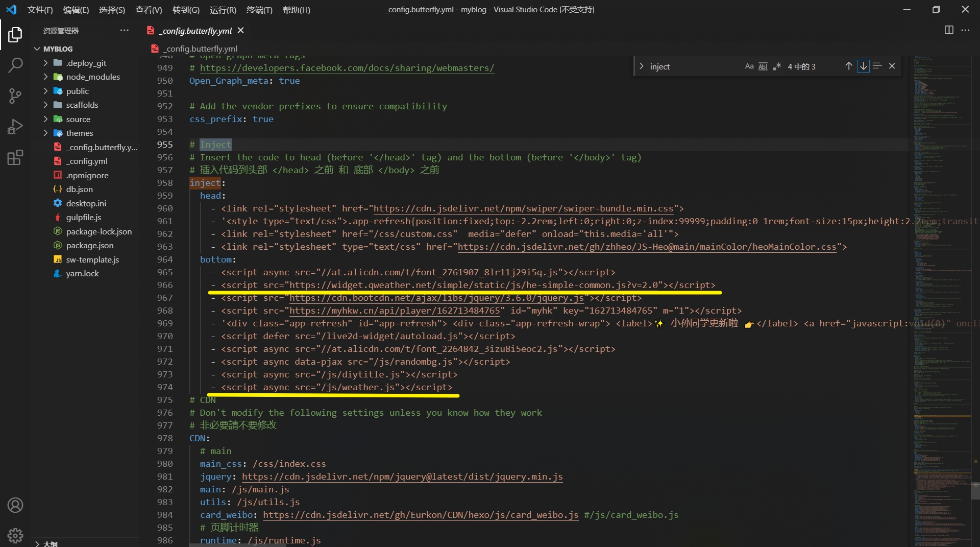The height and width of the screenshot is (547, 980).
Task: Open the Run and Debug panel
Action: [15, 126]
